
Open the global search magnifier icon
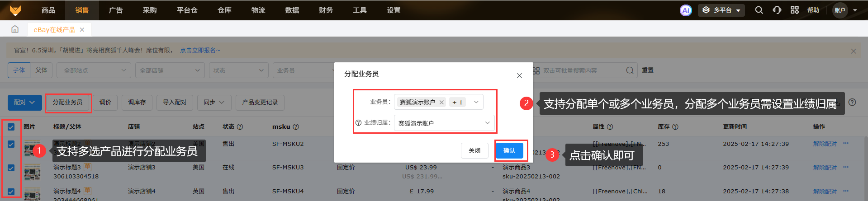coord(759,10)
